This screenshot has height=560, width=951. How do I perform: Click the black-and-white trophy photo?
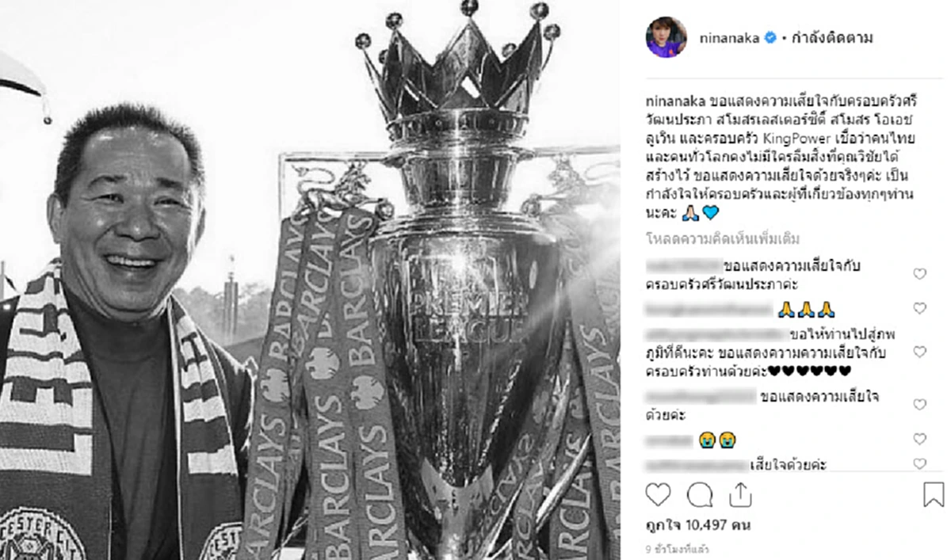[x=310, y=280]
